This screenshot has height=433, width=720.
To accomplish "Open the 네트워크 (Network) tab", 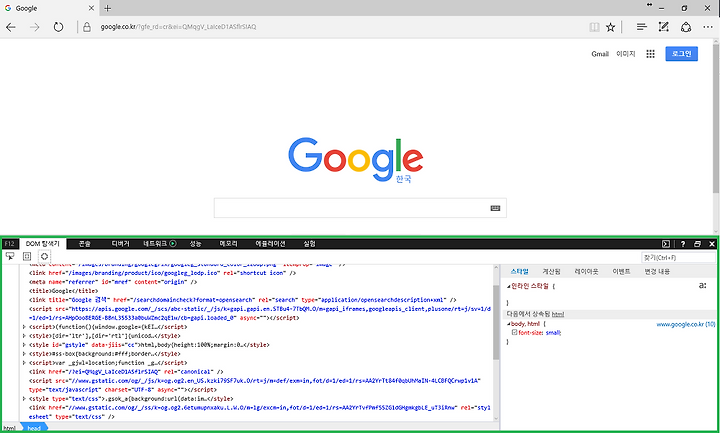I will coord(155,244).
